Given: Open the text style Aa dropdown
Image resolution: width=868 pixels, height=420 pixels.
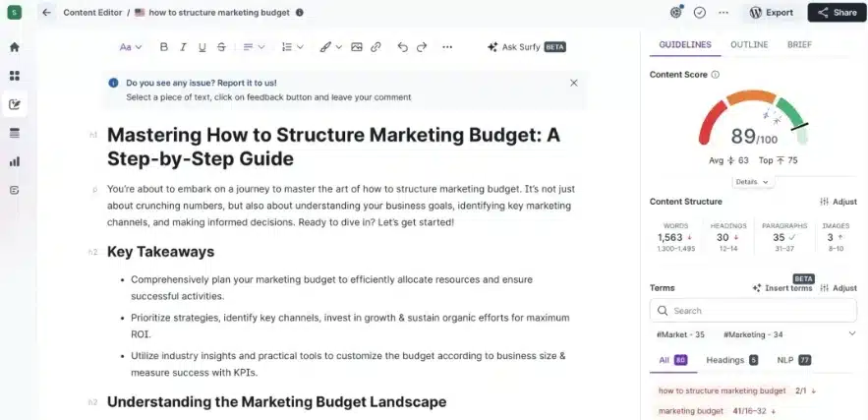Looking at the screenshot, I should [131, 47].
